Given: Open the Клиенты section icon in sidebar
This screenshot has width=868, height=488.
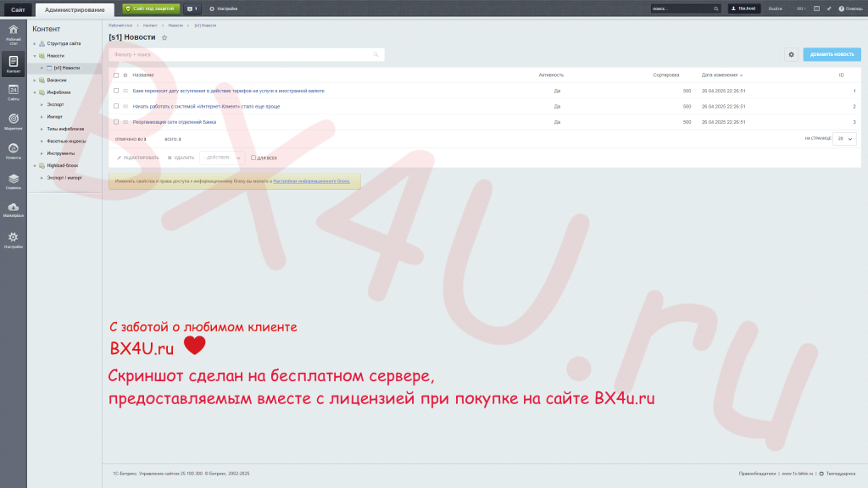Looking at the screenshot, I should (14, 148).
